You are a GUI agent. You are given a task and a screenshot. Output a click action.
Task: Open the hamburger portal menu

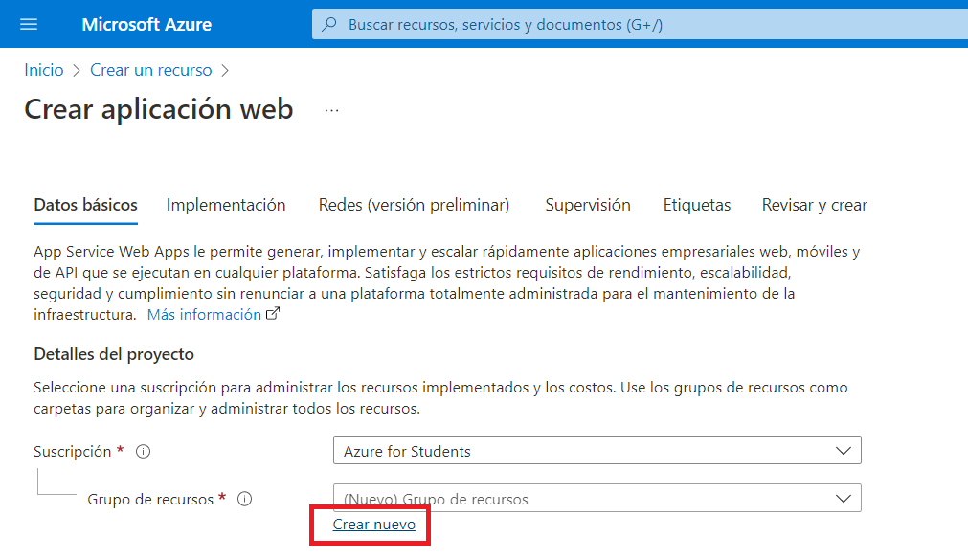(29, 24)
